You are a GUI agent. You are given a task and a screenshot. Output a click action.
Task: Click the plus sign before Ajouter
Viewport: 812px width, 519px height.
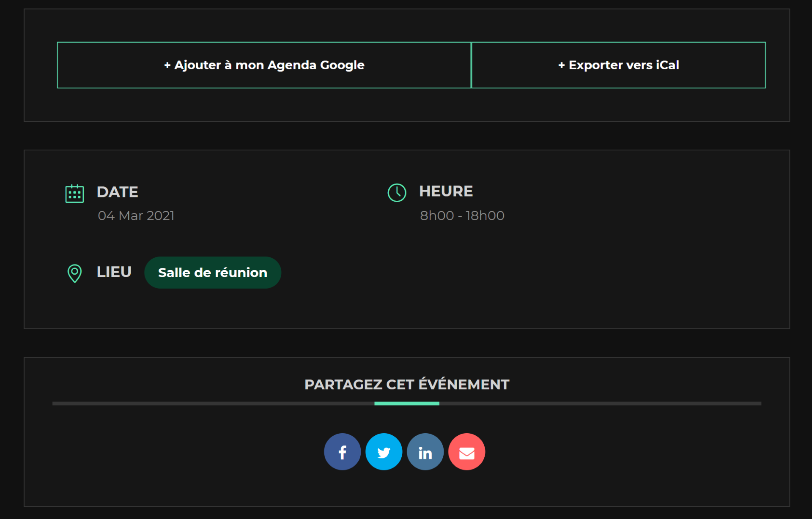pyautogui.click(x=167, y=66)
